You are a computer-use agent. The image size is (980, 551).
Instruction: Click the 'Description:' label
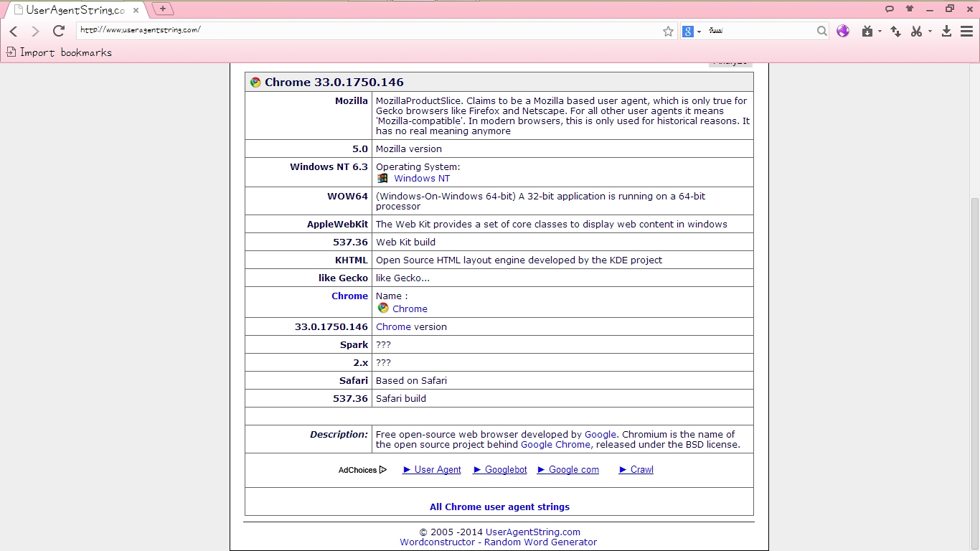coord(339,435)
